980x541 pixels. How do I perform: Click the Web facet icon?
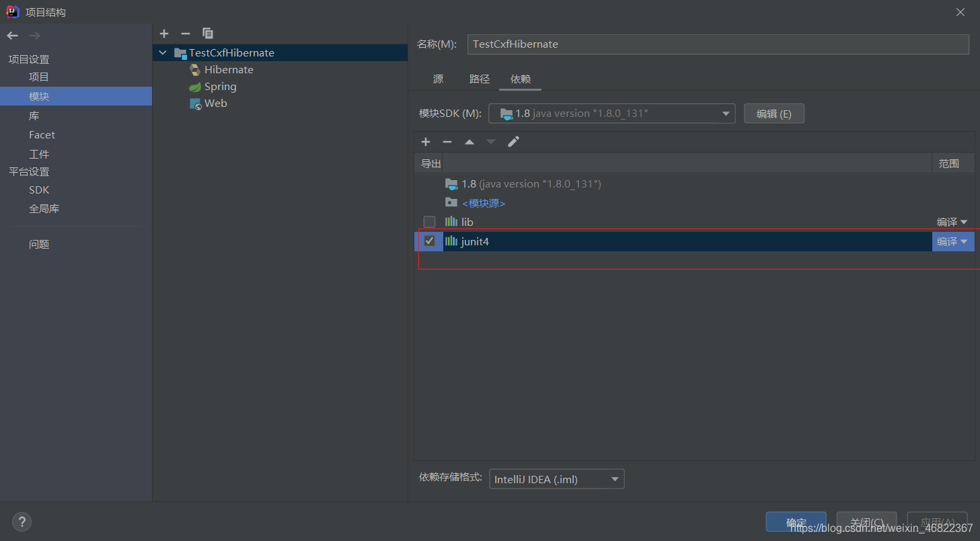point(195,103)
